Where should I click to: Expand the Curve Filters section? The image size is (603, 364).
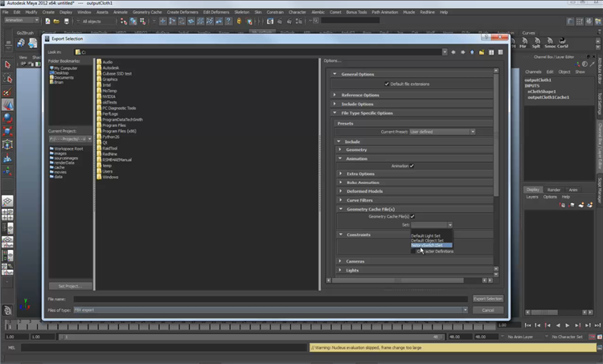340,200
